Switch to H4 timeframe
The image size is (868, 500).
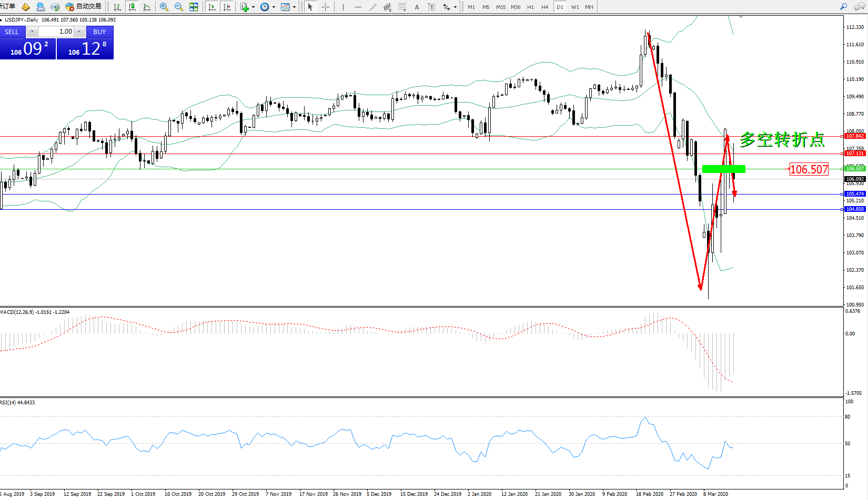click(x=544, y=7)
